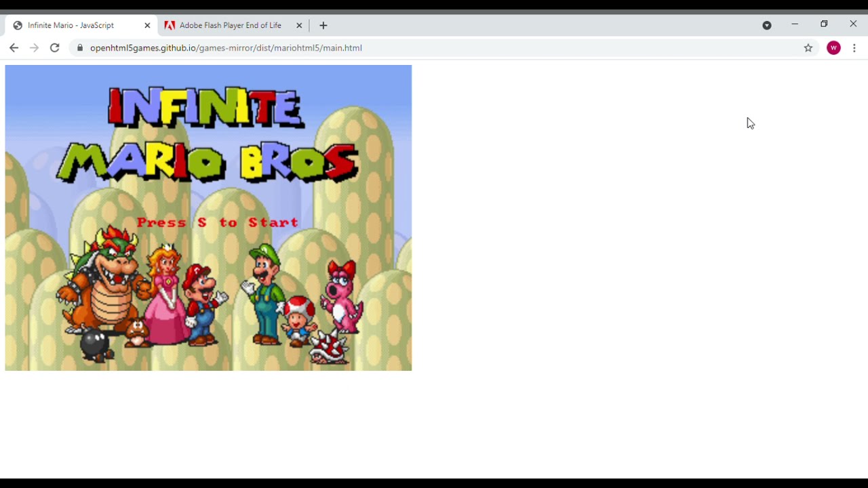
Task: Open Chrome's three-dot menu
Action: (854, 48)
